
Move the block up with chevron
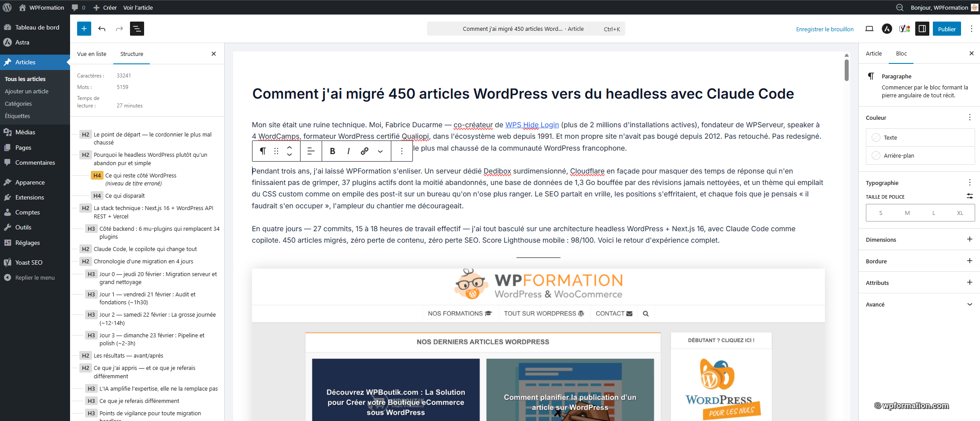[290, 148]
